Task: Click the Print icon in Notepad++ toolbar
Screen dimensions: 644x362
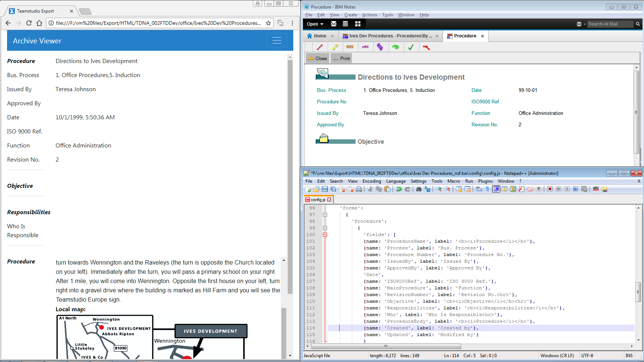Action: (x=359, y=189)
